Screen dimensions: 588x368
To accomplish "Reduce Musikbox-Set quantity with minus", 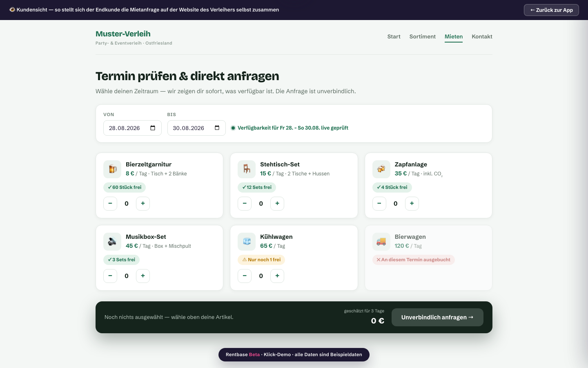I will pos(110,276).
